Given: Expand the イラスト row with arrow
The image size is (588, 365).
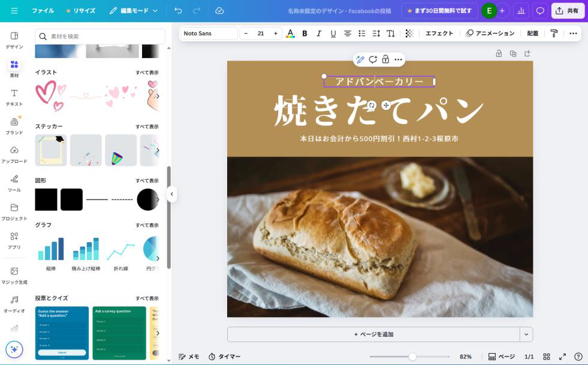Looking at the screenshot, I should tap(158, 96).
